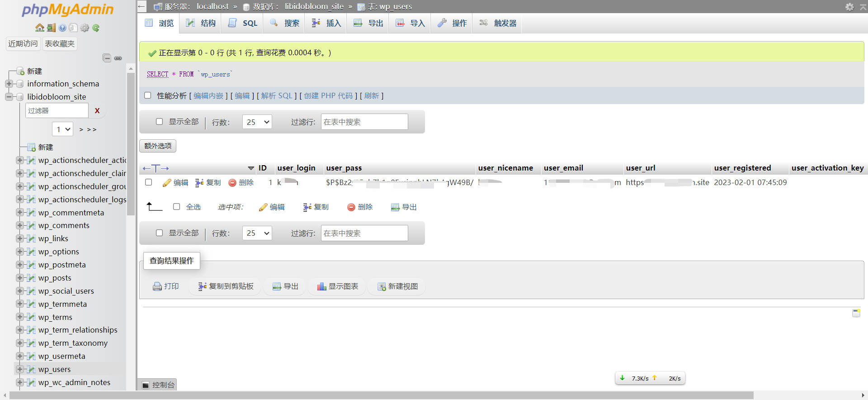Switch to the Structure tab

pyautogui.click(x=201, y=23)
